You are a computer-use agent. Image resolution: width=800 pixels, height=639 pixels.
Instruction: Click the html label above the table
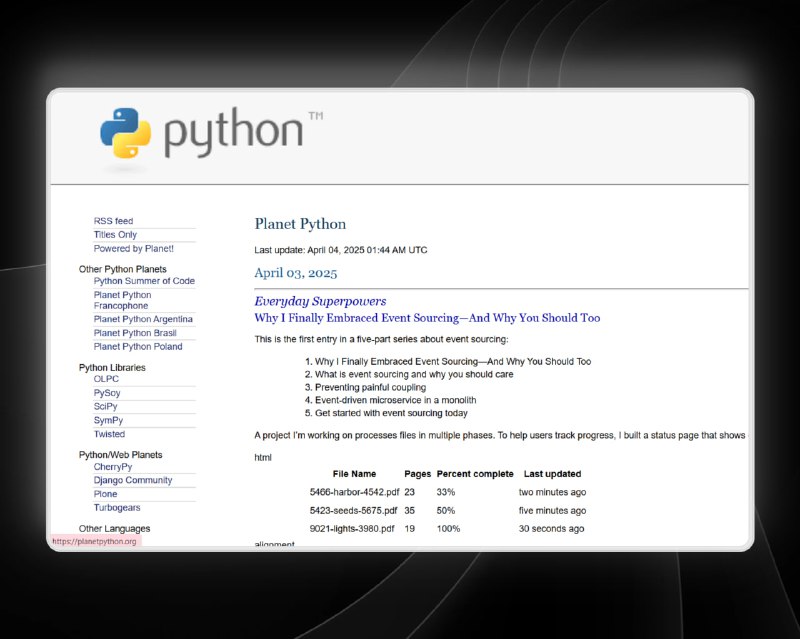(263, 457)
